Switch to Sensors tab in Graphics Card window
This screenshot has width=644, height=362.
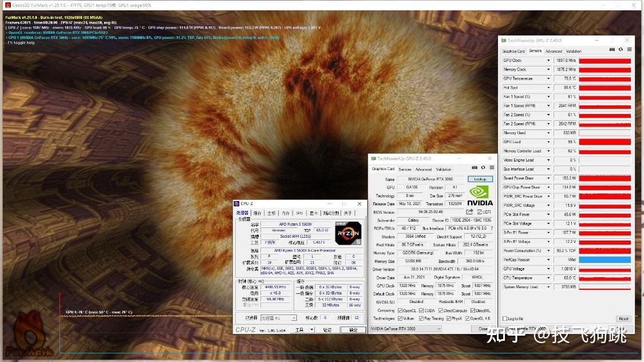[405, 170]
